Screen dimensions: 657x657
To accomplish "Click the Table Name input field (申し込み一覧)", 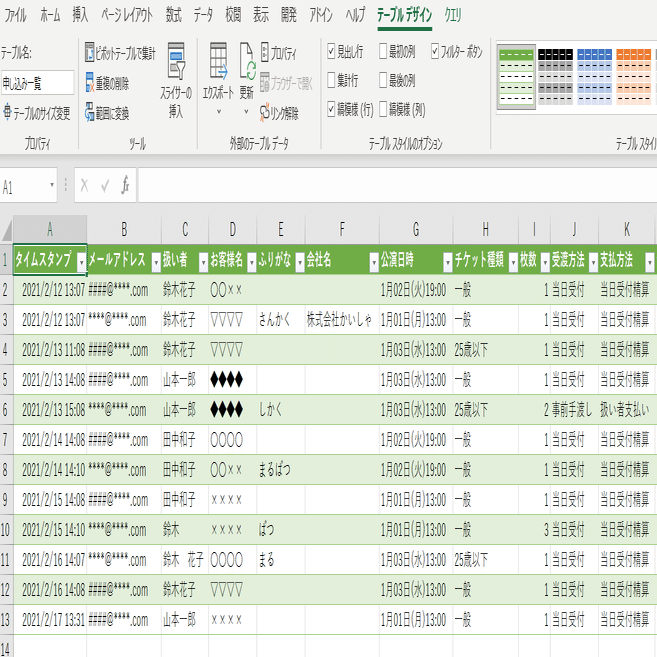I will point(37,83).
